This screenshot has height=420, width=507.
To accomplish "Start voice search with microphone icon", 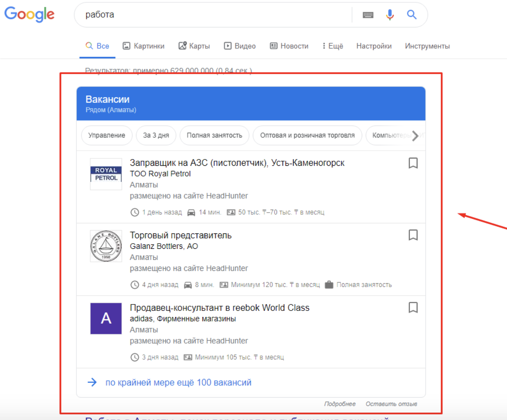I will 390,15.
